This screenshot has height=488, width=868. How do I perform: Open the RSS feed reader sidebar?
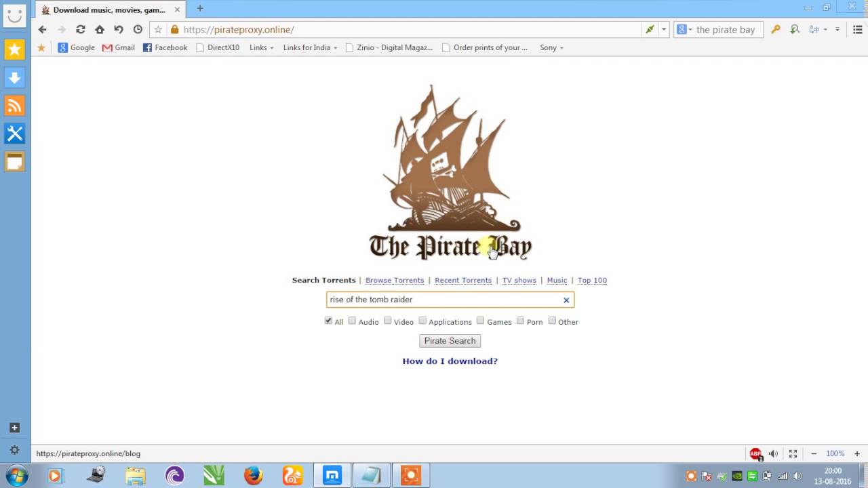(x=15, y=106)
